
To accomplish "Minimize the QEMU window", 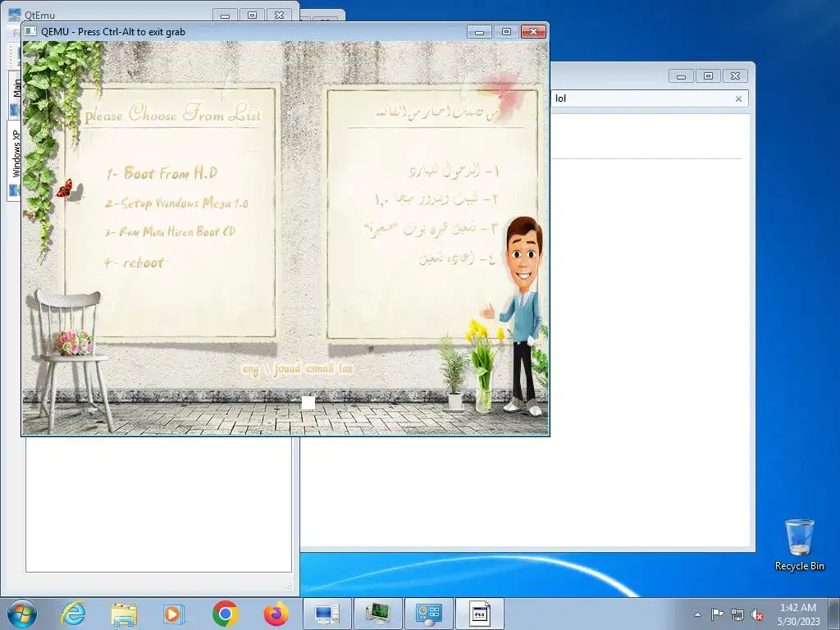I will (479, 32).
